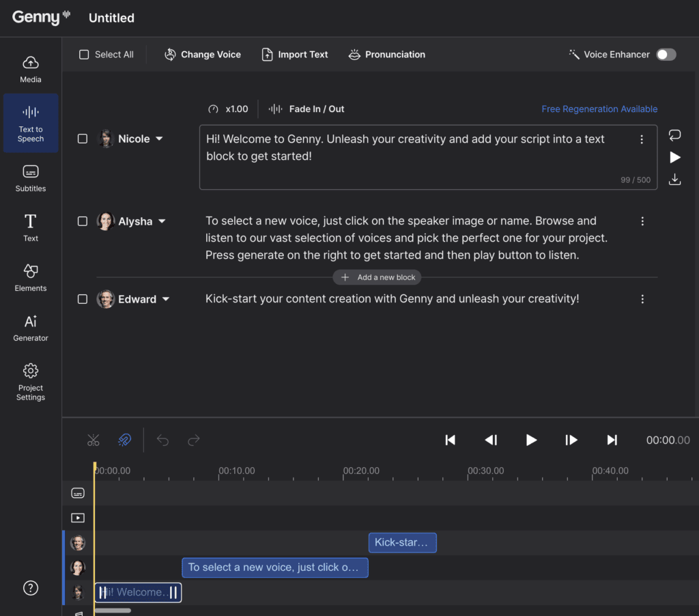This screenshot has width=699, height=616.
Task: Click the Alysha block text paragraph
Action: pyautogui.click(x=406, y=238)
